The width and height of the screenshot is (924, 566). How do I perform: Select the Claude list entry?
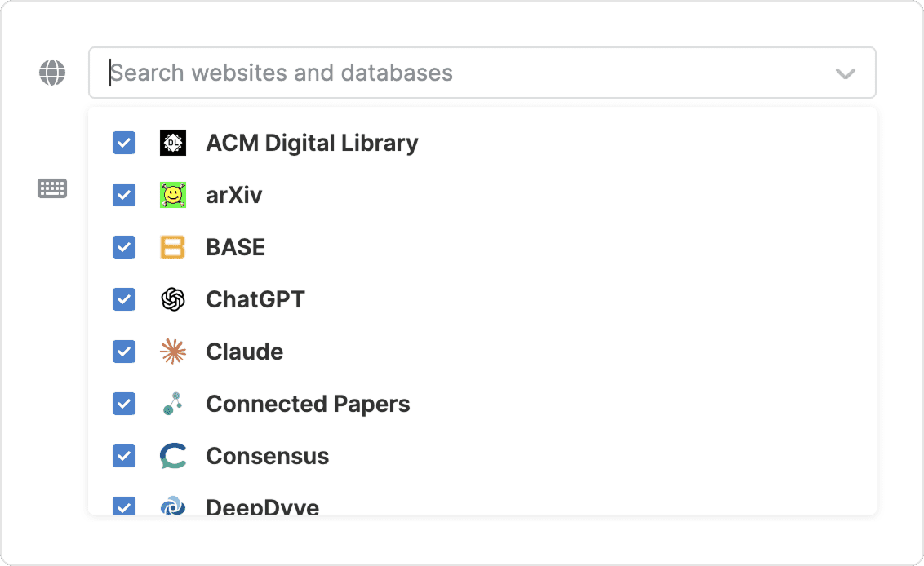pos(245,352)
